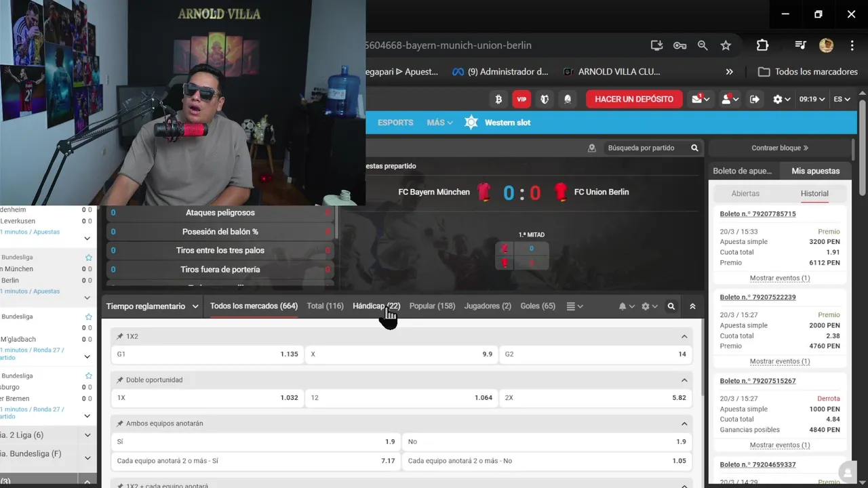Select Todos los mercados (664) tab
The height and width of the screenshot is (488, 868).
(254, 306)
